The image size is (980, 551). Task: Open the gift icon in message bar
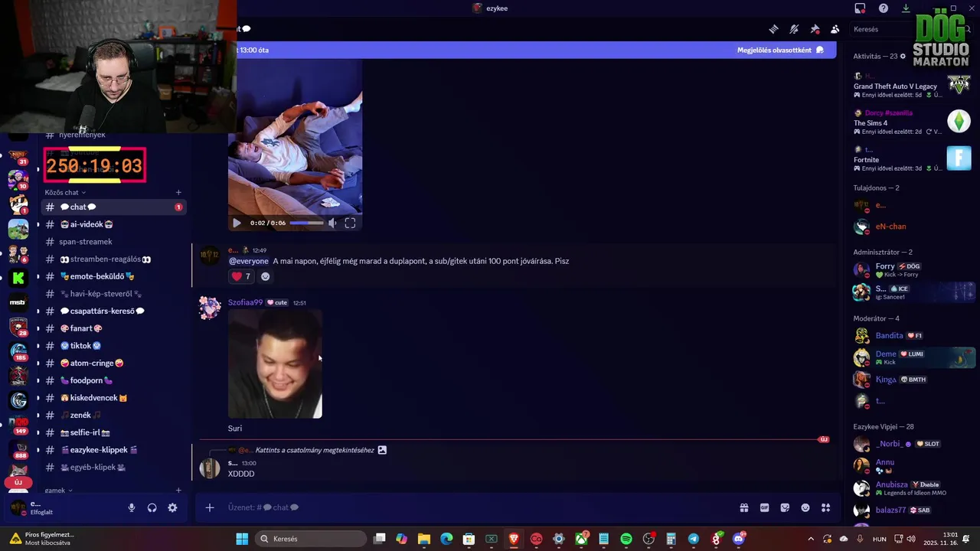[743, 507]
